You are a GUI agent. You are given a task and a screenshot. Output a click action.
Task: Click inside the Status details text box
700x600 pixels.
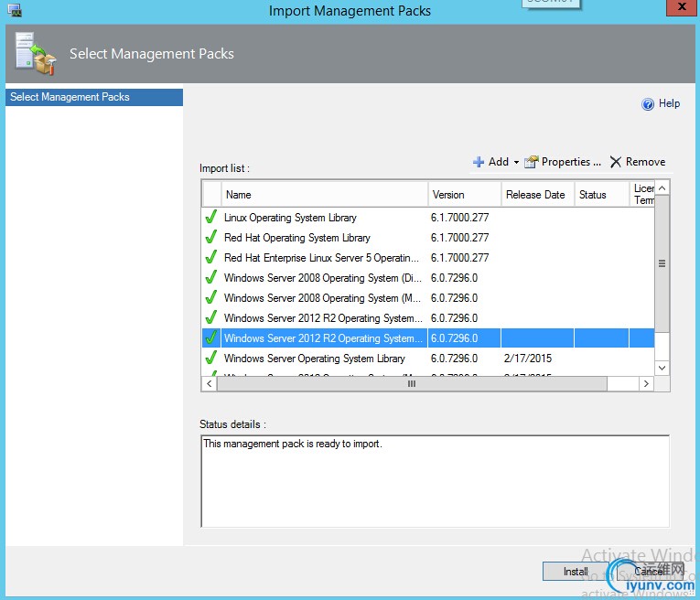(436, 481)
